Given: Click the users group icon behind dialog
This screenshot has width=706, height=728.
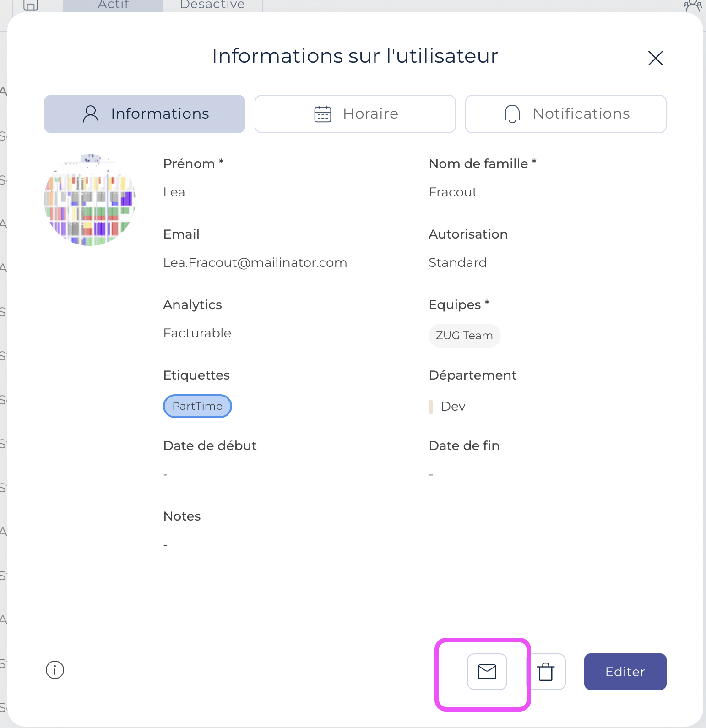Looking at the screenshot, I should coord(692,5).
